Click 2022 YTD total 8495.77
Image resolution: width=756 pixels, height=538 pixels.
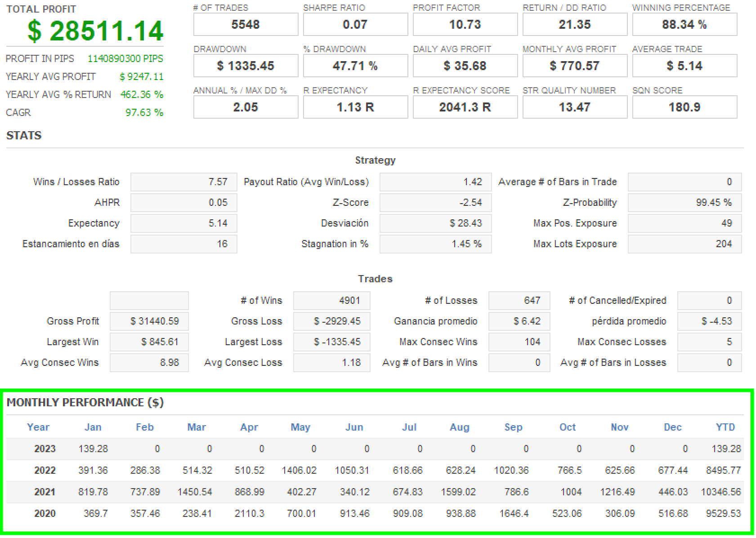[724, 471]
